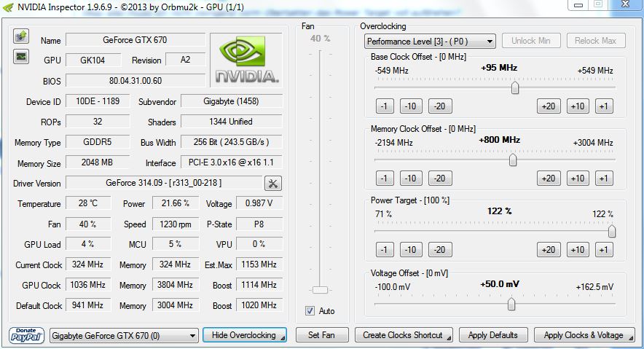Click the Subvendor value Gigabyte (1458)

[x=231, y=101]
